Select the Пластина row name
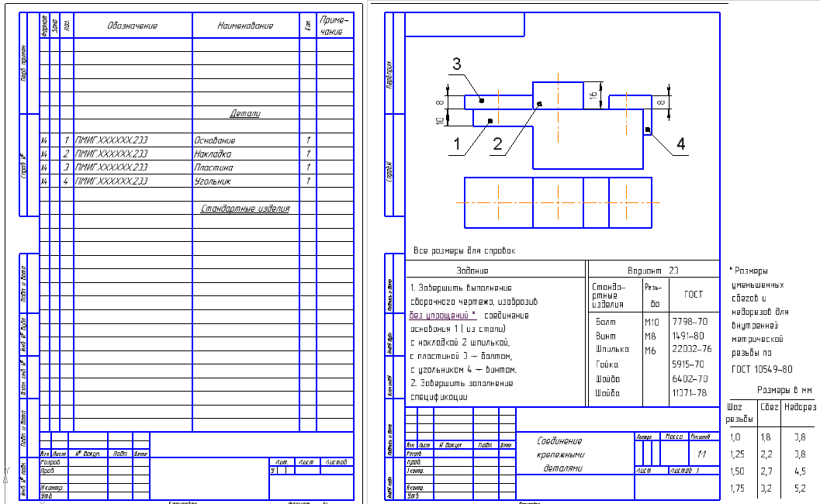 pos(213,167)
